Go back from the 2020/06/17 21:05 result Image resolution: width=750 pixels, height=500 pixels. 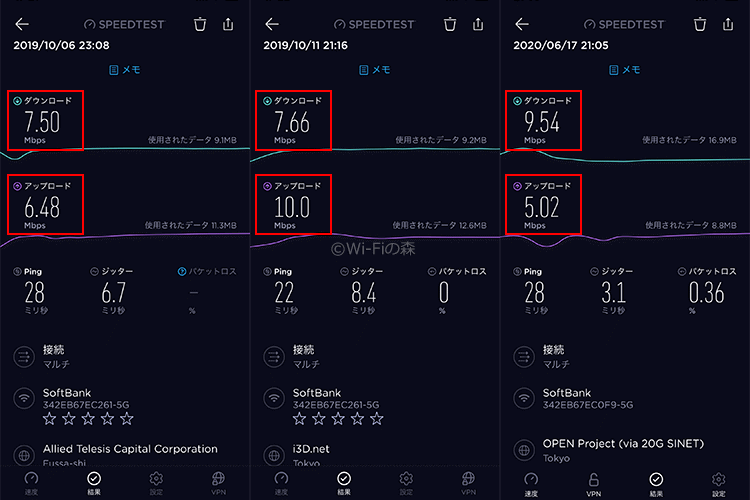(x=522, y=24)
